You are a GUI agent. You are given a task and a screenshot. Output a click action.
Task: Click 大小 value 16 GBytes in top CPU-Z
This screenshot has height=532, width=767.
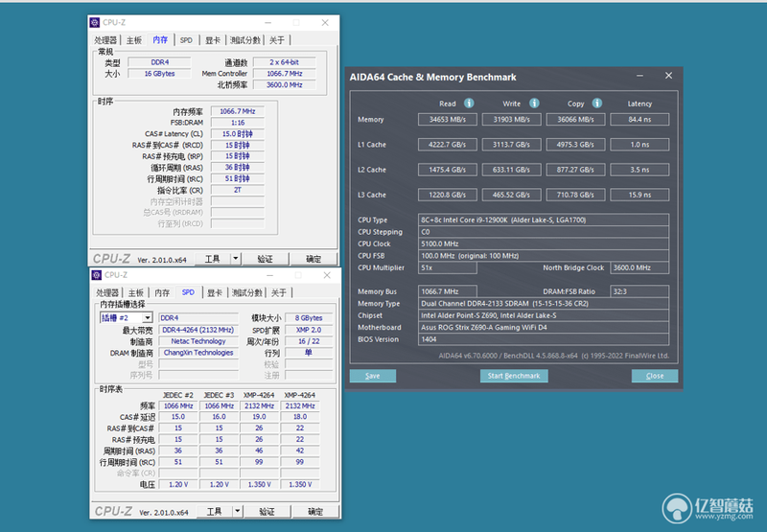pos(159,74)
